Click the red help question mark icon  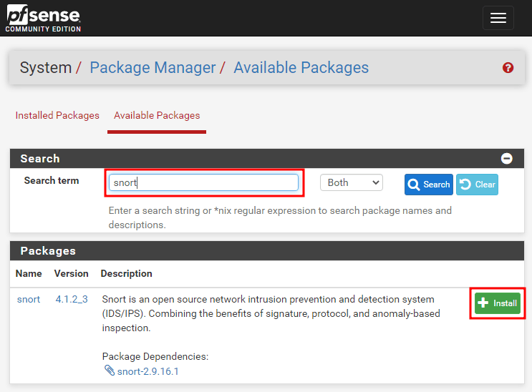point(508,68)
